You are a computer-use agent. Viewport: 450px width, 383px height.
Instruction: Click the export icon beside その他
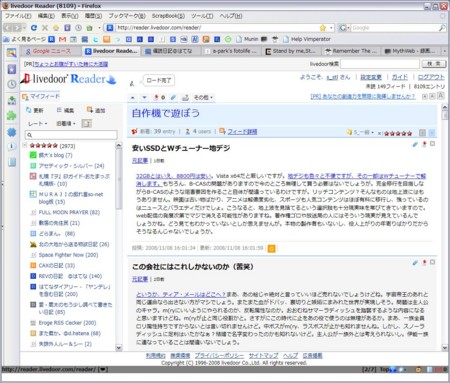[x=185, y=98]
